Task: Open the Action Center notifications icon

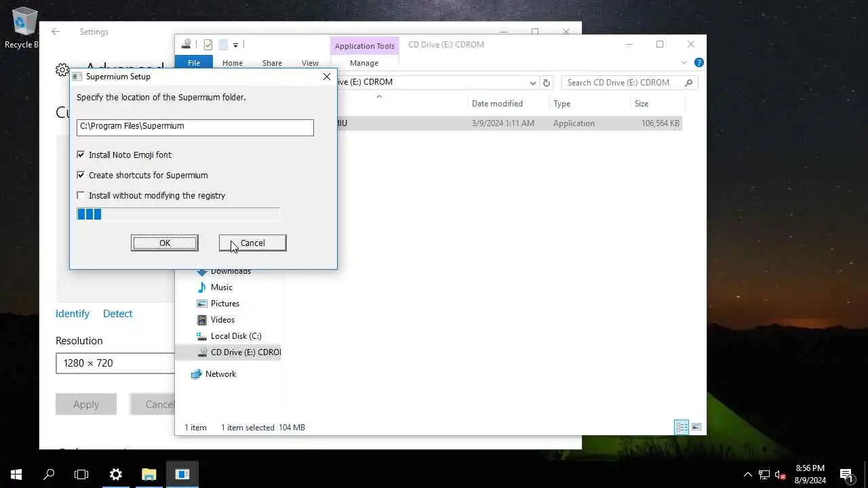Action: click(x=847, y=474)
